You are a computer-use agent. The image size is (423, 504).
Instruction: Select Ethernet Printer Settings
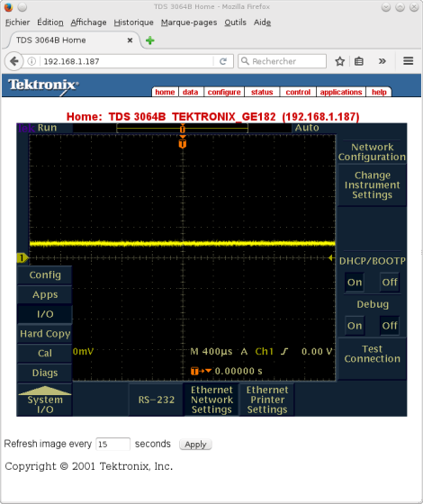tap(267, 400)
